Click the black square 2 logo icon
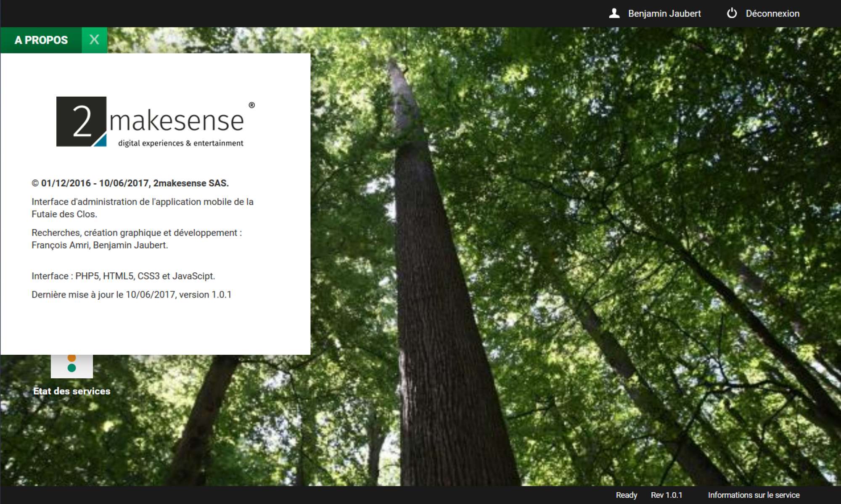This screenshot has width=841, height=504. (81, 121)
